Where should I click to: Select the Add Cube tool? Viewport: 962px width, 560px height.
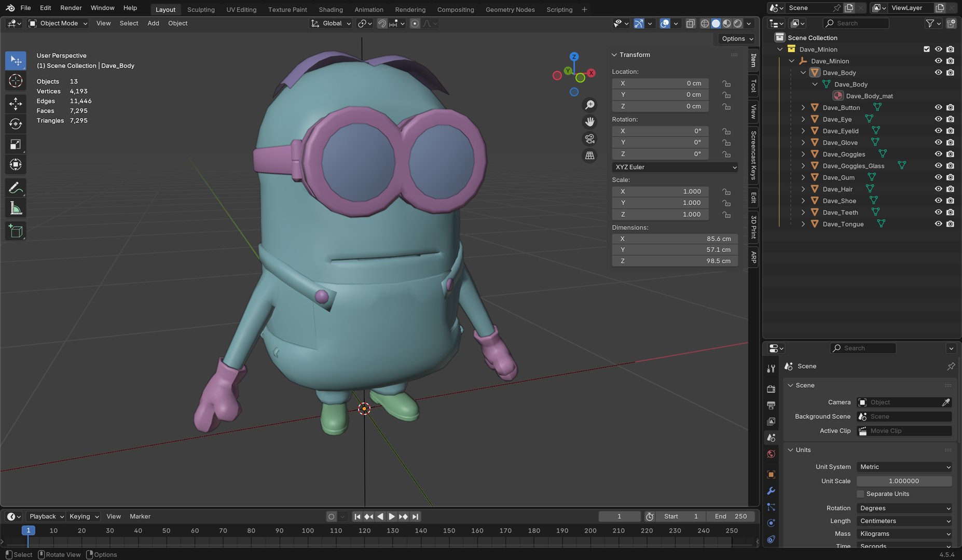(16, 231)
